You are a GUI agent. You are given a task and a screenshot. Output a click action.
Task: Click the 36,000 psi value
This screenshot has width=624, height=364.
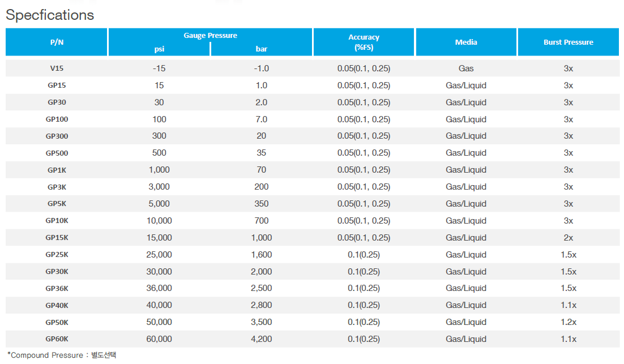pyautogui.click(x=159, y=288)
